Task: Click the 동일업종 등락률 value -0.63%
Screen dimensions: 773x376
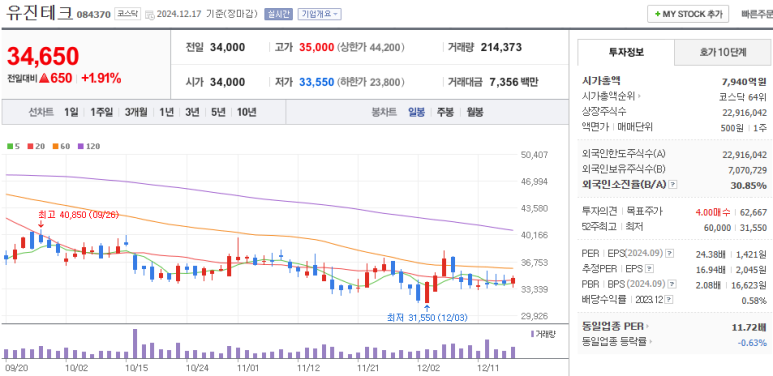Action: click(x=753, y=342)
